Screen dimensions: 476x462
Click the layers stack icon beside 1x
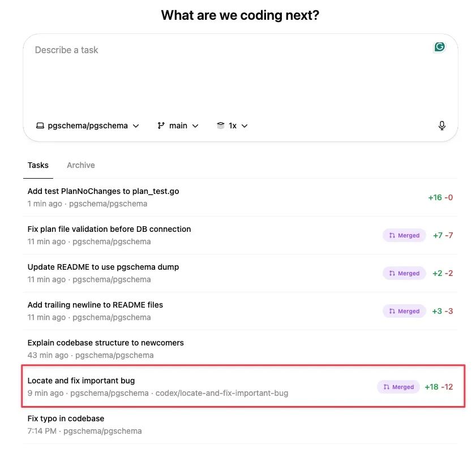tap(221, 126)
